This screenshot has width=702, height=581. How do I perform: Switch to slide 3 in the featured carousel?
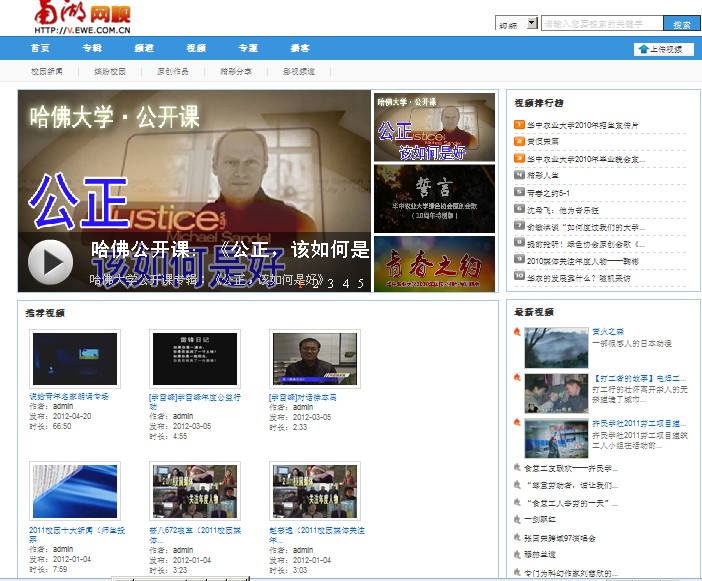click(331, 283)
